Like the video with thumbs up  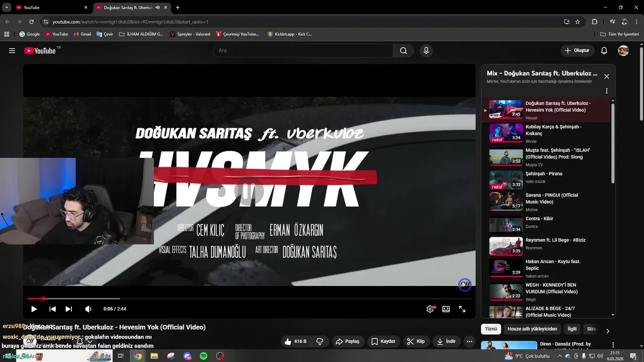(296, 341)
